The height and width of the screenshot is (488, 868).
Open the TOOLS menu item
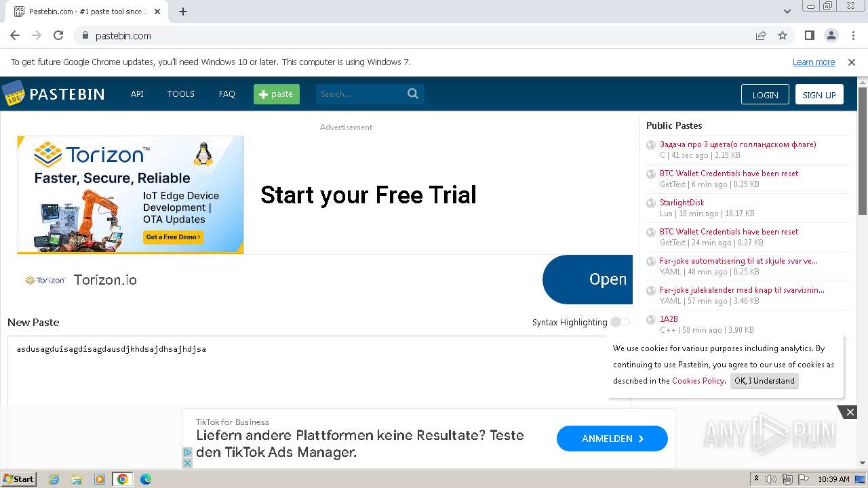pos(181,94)
